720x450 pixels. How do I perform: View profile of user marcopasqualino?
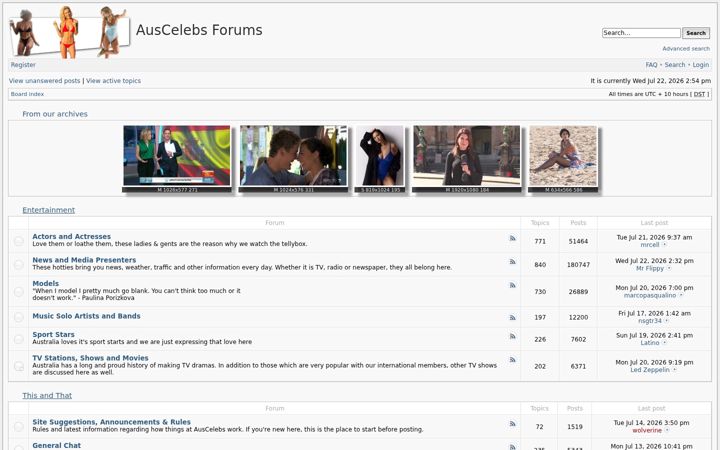650,295
